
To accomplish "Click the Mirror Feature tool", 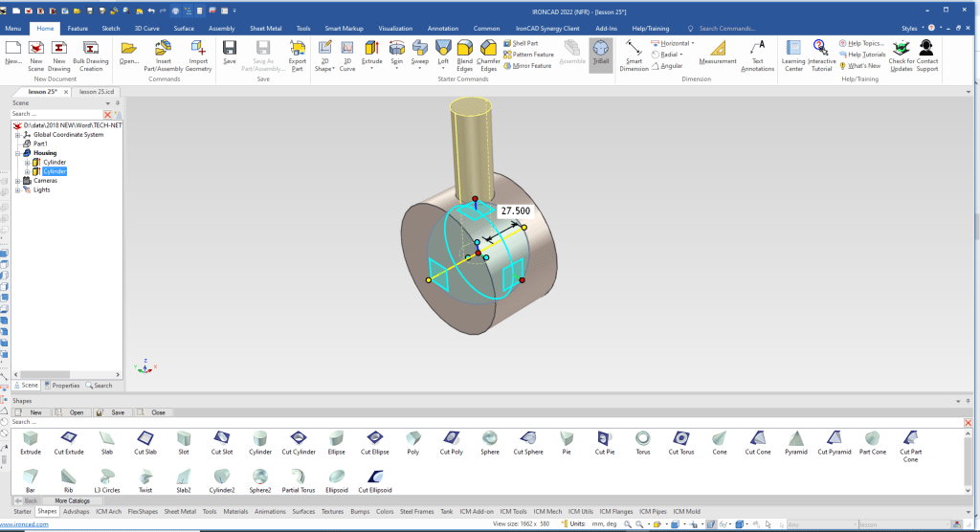I will pyautogui.click(x=527, y=66).
